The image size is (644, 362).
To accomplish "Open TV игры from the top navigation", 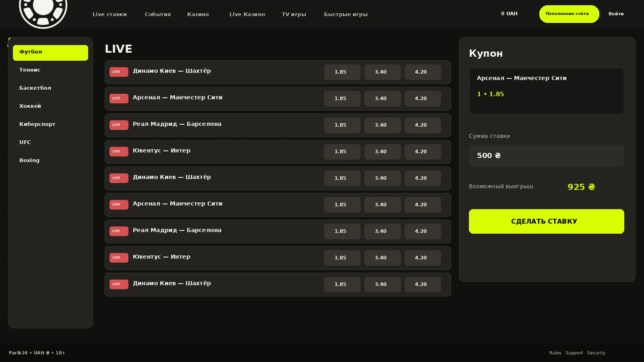I will [294, 14].
